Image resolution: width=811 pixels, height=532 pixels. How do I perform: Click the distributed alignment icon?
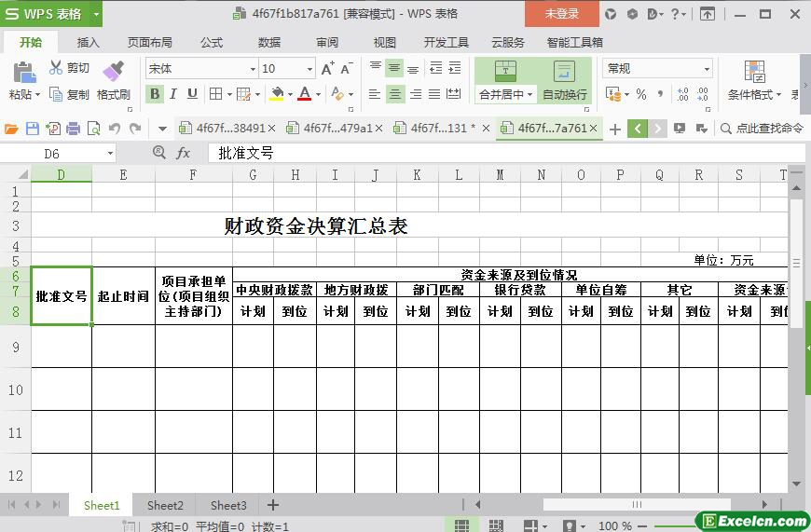coord(454,94)
